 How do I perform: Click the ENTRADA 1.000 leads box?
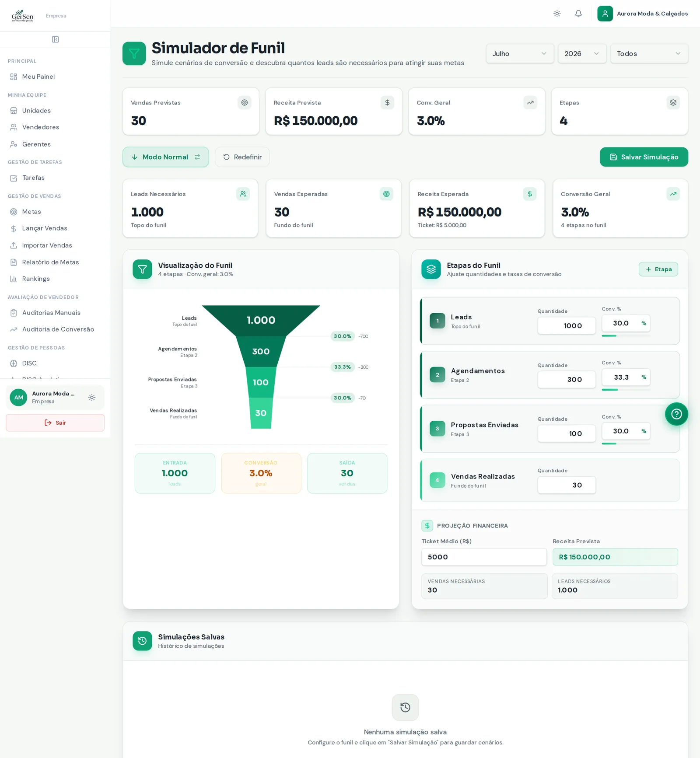[x=175, y=473]
